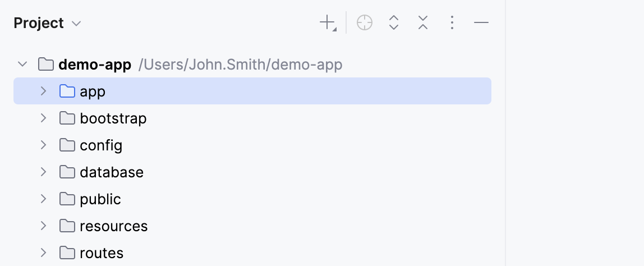Select the database folder in tree
Viewport: 644px width, 266px height.
coord(112,172)
